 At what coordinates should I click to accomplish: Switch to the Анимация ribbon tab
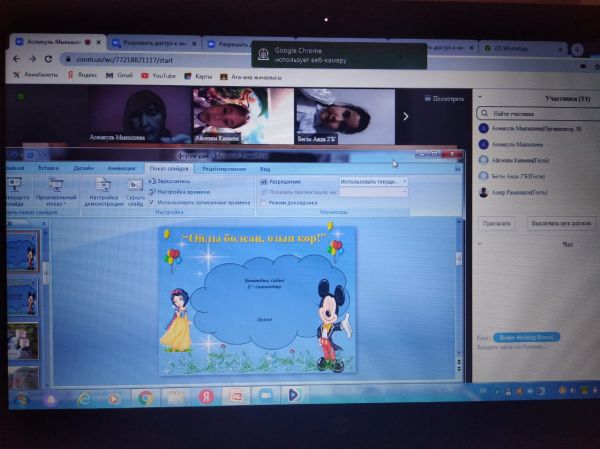point(121,168)
